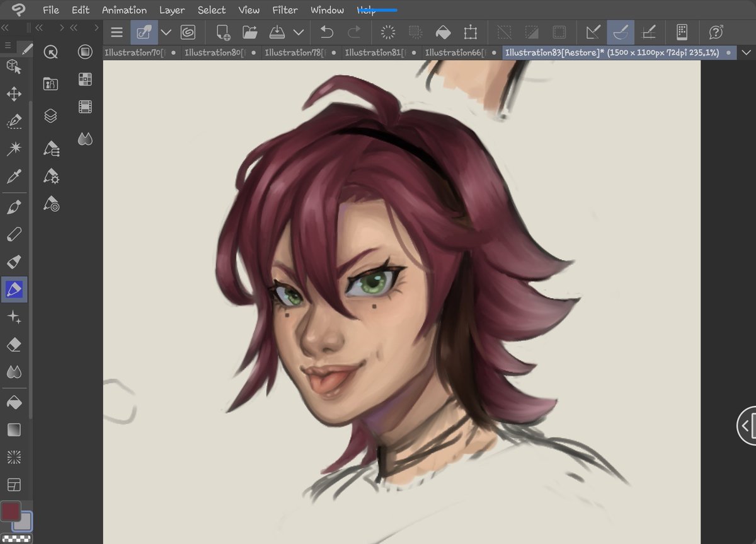Open the command bar hamburger menu
This screenshot has height=544, width=756.
(x=117, y=32)
